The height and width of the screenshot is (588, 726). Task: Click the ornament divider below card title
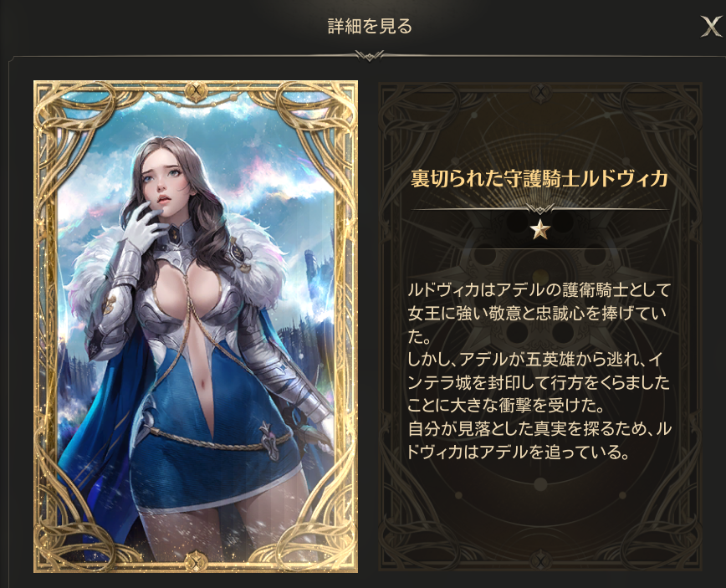pos(539,209)
